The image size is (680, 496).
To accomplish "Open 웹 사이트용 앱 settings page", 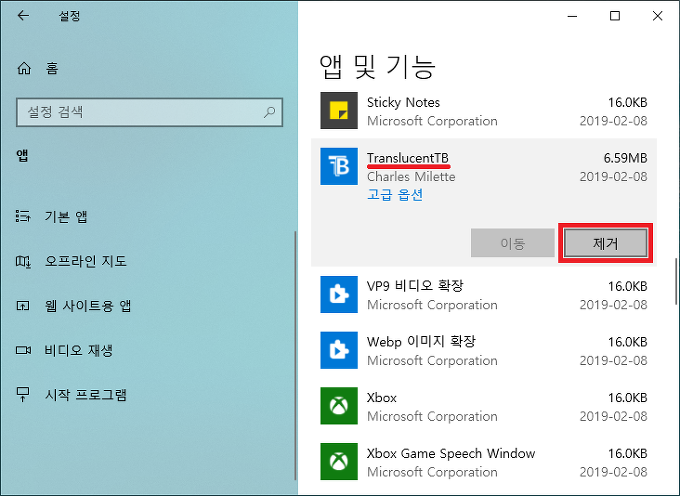I will coord(88,306).
